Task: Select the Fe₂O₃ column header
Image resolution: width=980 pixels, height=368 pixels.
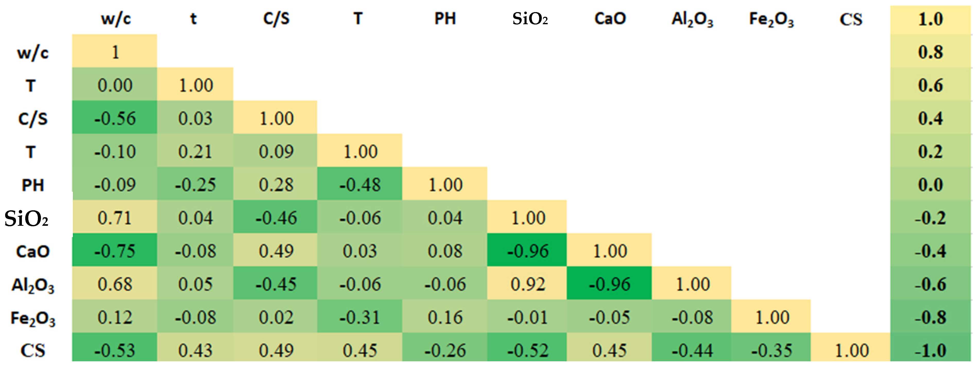Action: point(771,19)
